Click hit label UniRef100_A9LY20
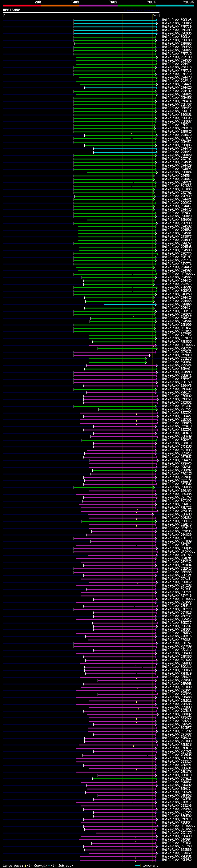 [176, 349]
